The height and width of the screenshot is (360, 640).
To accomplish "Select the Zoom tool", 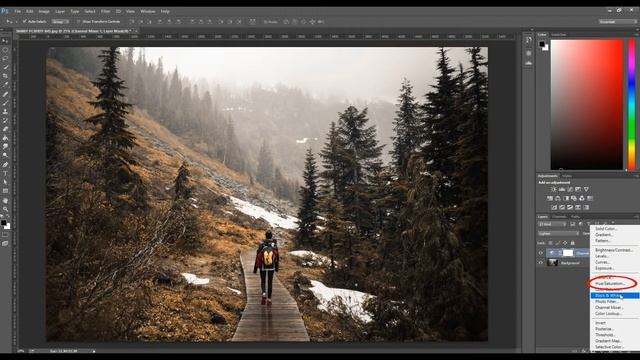I will (x=5, y=209).
